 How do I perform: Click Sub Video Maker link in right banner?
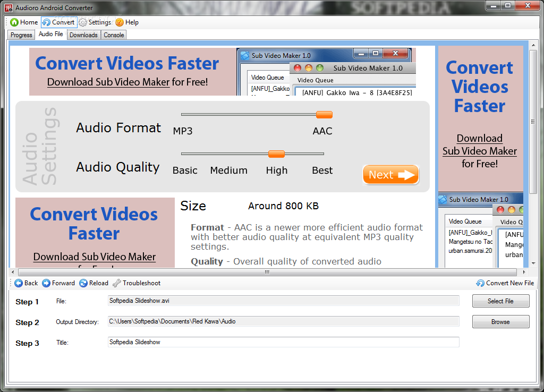coord(480,151)
